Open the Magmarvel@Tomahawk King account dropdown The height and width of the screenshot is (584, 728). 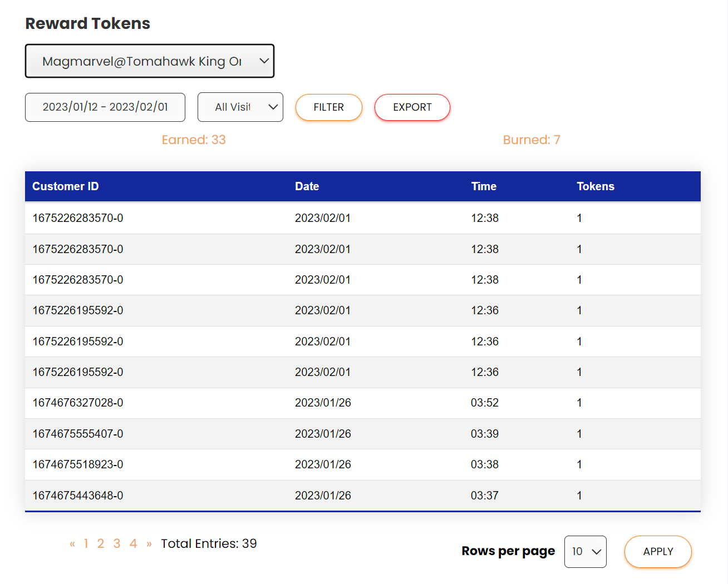pos(149,61)
